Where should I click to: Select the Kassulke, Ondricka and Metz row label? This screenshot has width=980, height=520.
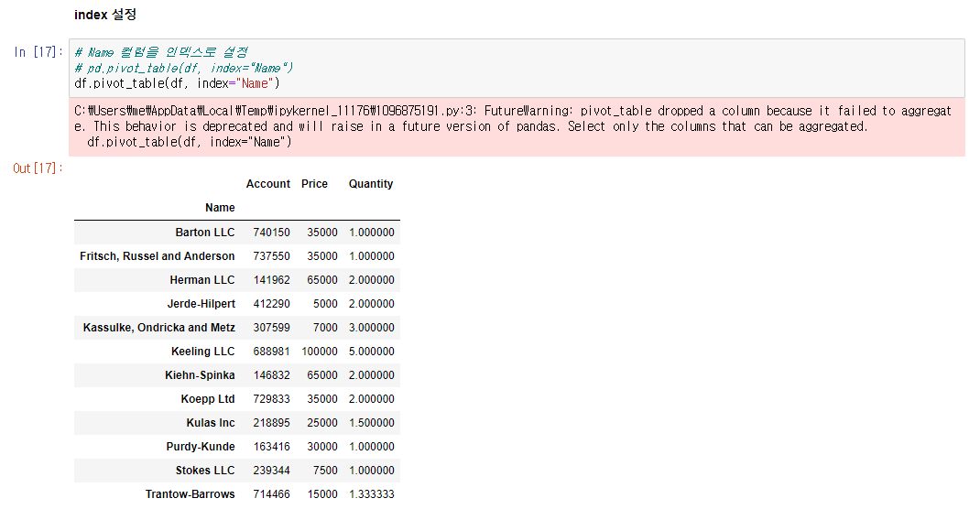159,327
